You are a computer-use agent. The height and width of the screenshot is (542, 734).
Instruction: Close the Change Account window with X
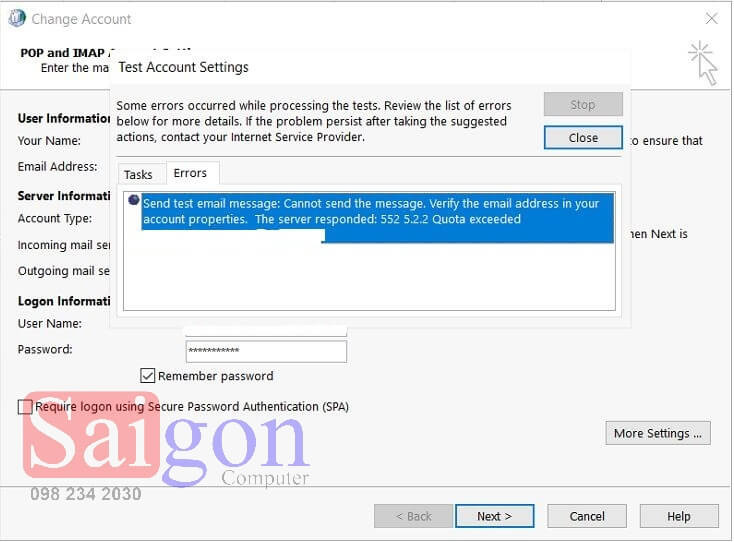(x=711, y=19)
